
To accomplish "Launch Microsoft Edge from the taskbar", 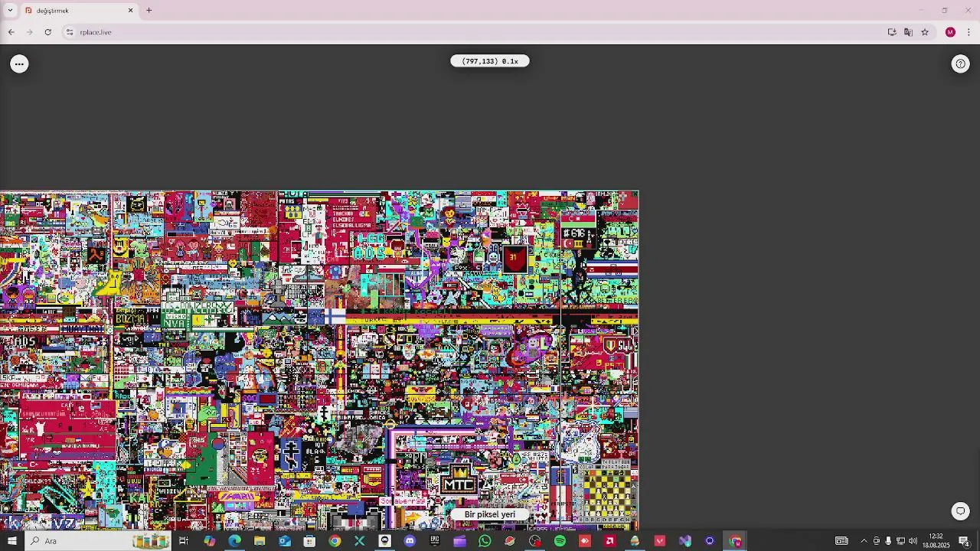I will [234, 541].
